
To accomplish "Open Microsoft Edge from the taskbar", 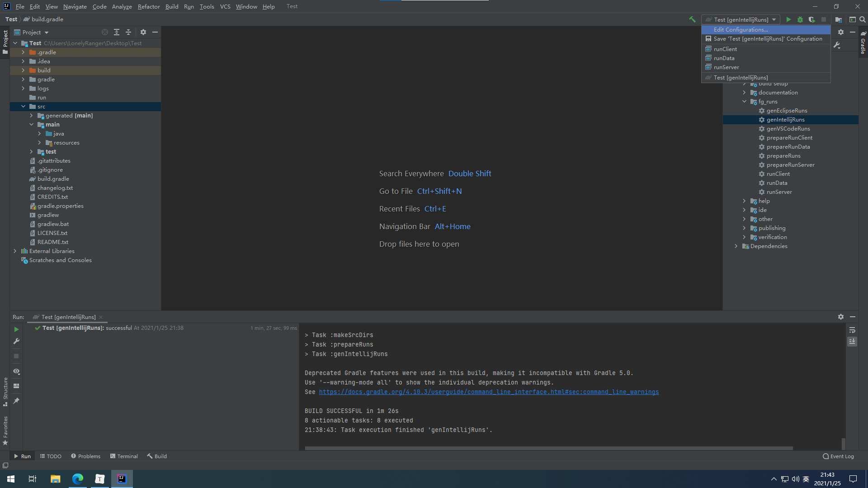I will [78, 479].
